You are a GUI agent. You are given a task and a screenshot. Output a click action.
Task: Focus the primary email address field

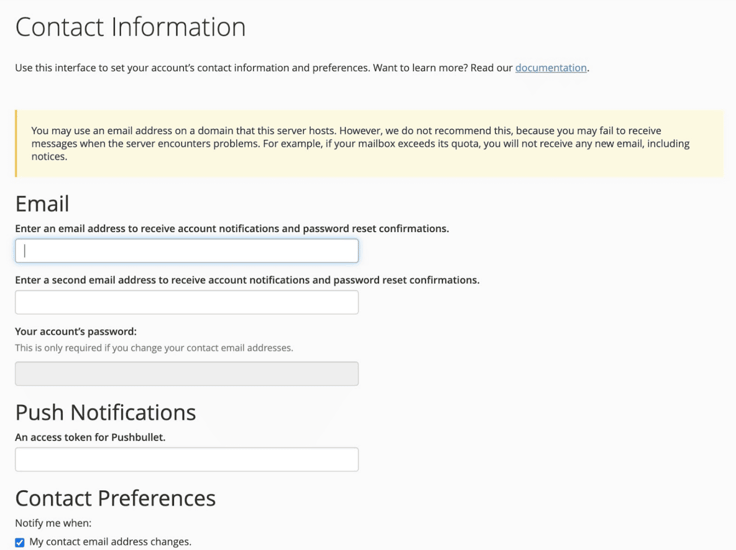(187, 251)
